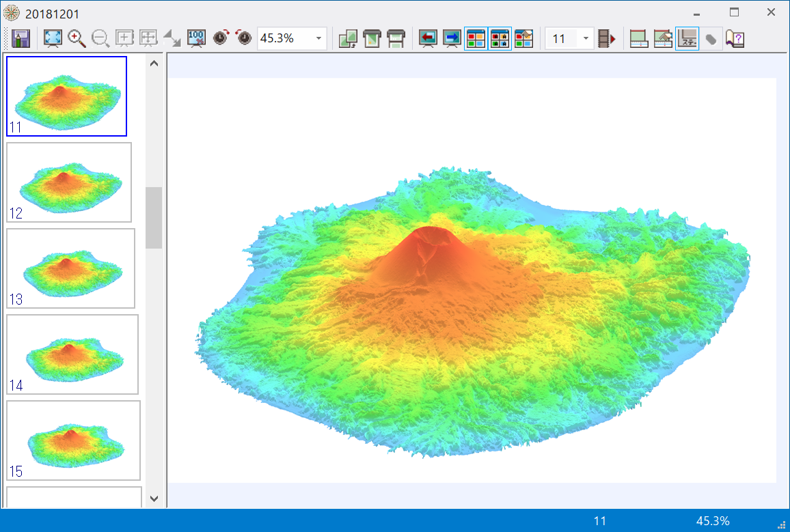Toggle thumbnail page labels display
Image resolution: width=790 pixels, height=532 pixels.
tap(500, 39)
